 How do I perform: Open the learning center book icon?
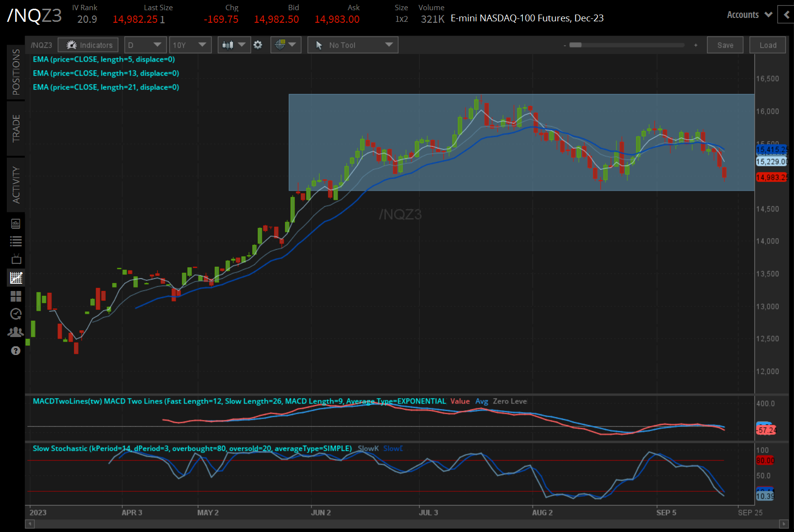point(16,224)
